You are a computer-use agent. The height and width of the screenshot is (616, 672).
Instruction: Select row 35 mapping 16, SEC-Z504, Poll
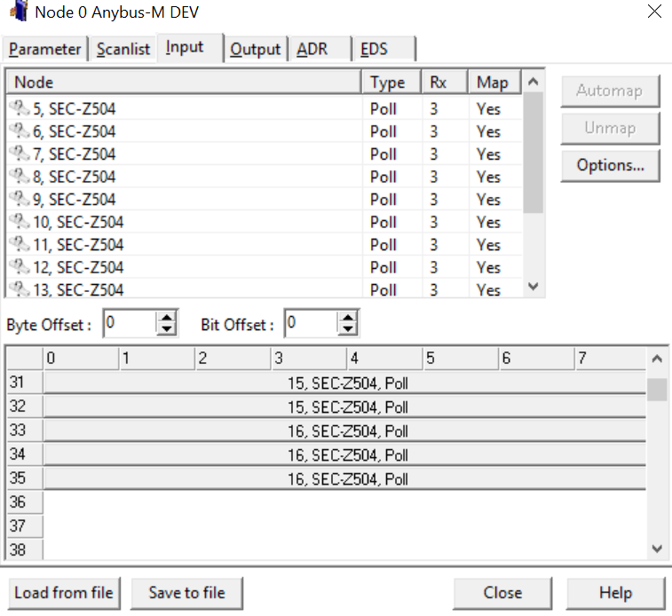344,478
